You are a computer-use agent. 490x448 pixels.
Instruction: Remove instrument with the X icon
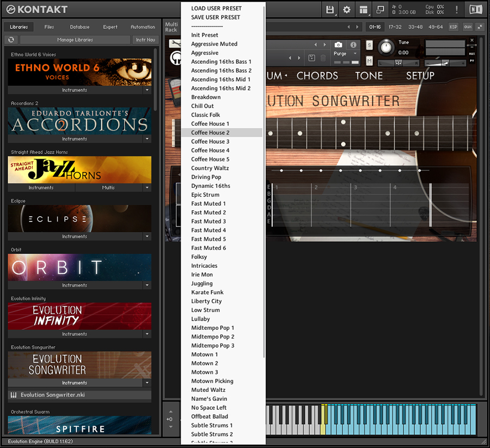(472, 40)
